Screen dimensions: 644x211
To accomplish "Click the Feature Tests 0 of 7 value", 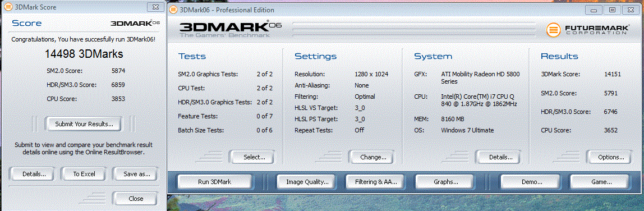I will click(265, 116).
